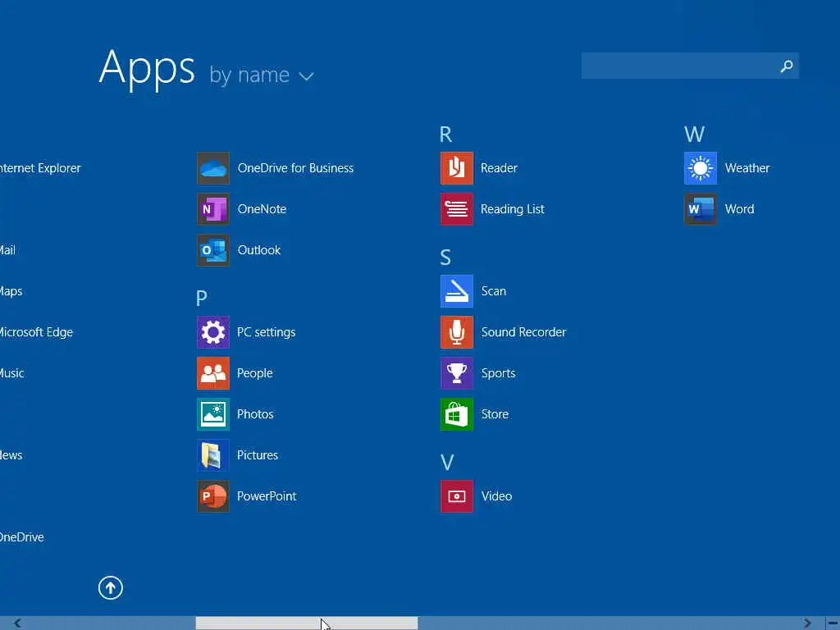Click the 'Word' label

click(740, 209)
